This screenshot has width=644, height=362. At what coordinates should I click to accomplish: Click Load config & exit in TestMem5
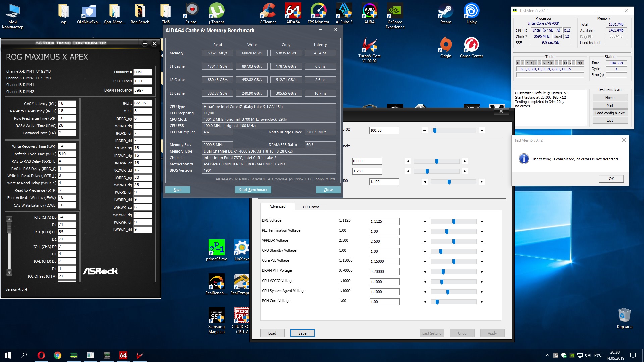pos(609,113)
